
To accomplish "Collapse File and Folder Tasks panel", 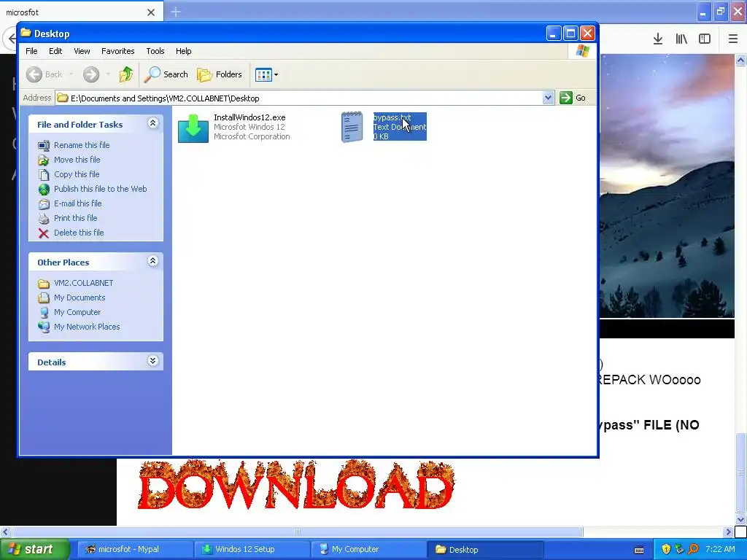I will 152,123.
